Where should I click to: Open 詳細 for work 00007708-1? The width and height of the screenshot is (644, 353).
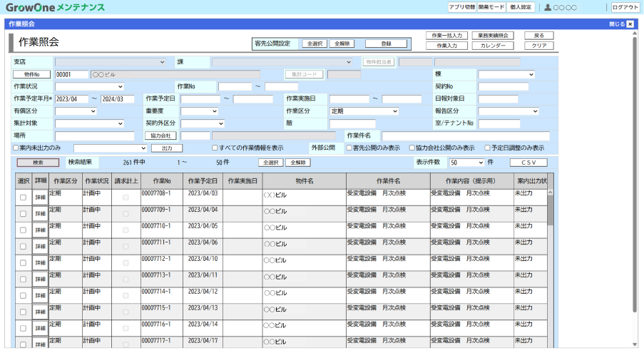click(x=40, y=198)
